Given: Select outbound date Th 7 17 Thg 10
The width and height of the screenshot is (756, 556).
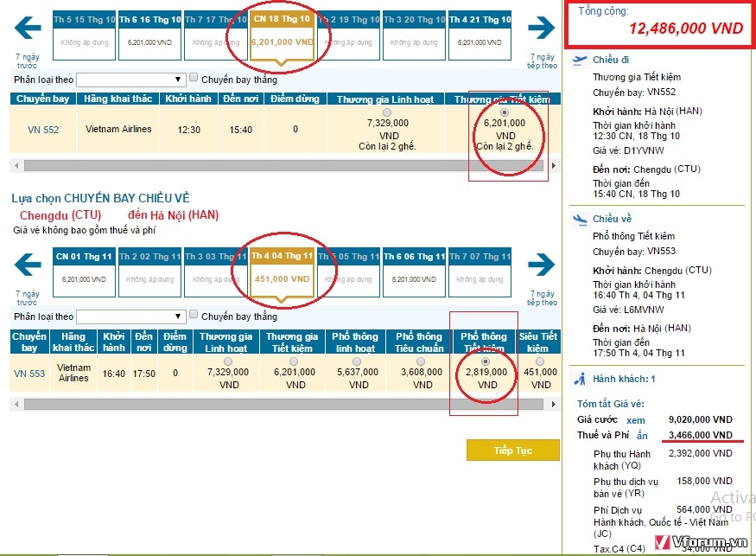Looking at the screenshot, I should click(215, 35).
